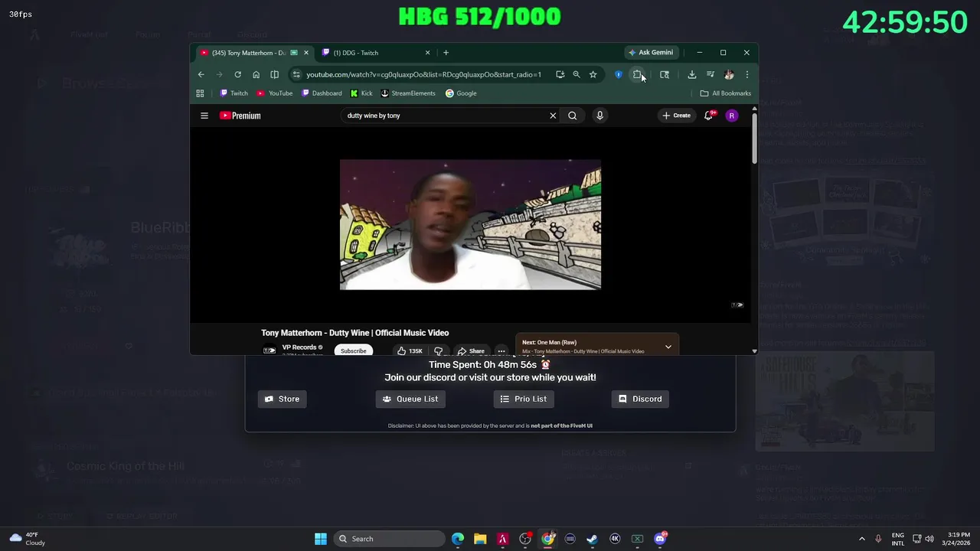The width and height of the screenshot is (980, 551).
Task: Bookmark this page with star icon
Action: tap(593, 74)
